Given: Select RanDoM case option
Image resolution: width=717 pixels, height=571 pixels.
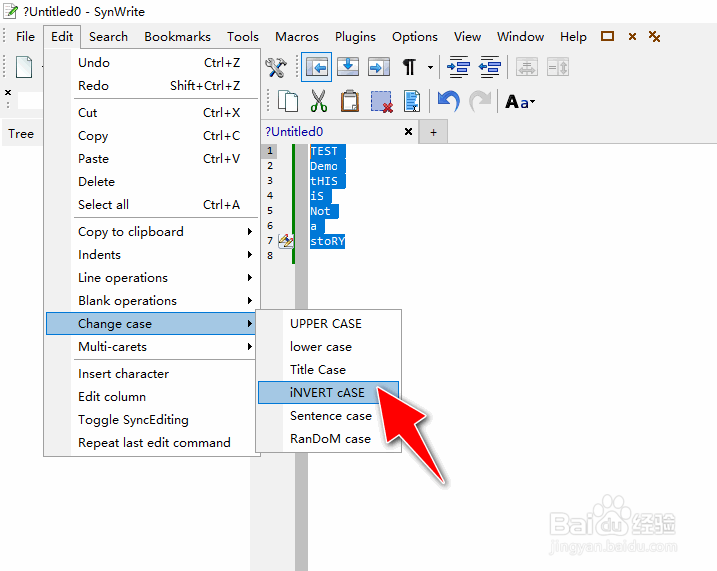Looking at the screenshot, I should tap(328, 438).
